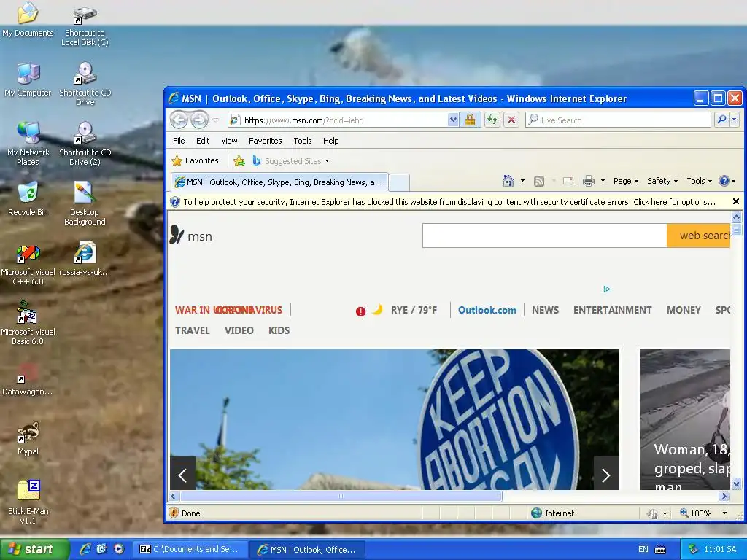Image resolution: width=747 pixels, height=560 pixels.
Task: Click the Windows start button
Action: coord(35,549)
